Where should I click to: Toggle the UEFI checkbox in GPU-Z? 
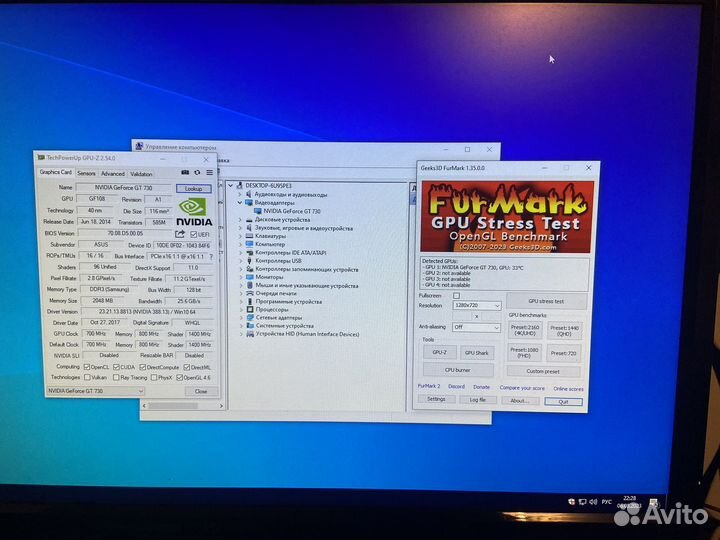tap(194, 234)
